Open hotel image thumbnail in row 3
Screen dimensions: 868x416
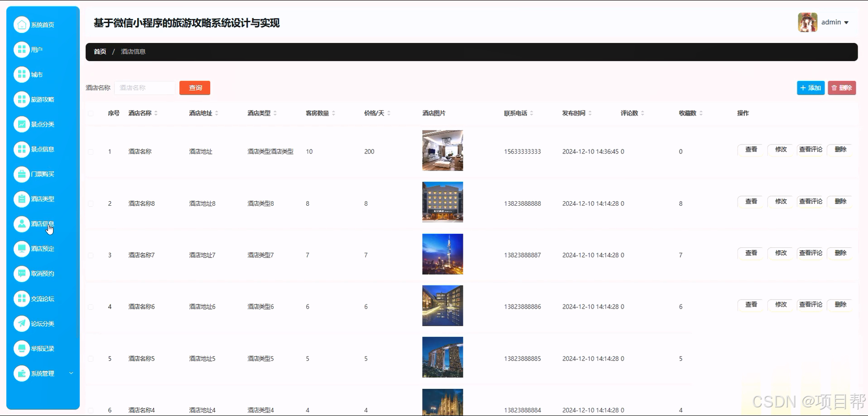click(443, 254)
